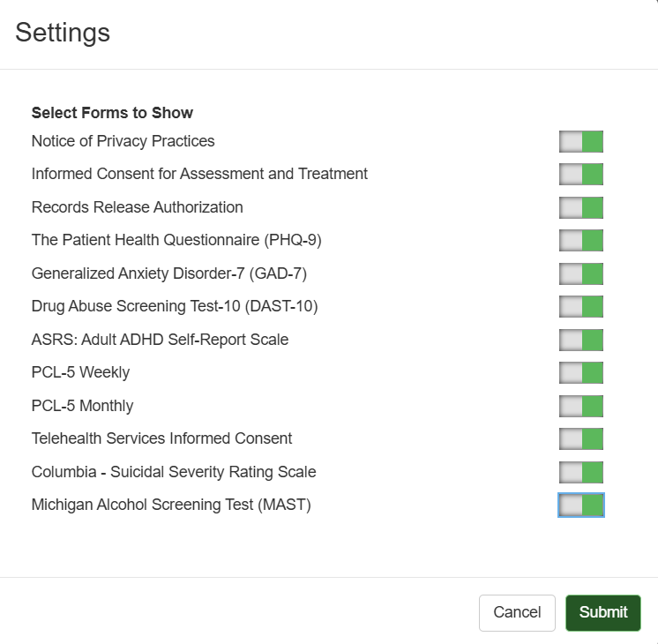Turn off Patient Health Questionnaire (PHQ-9) switch
This screenshot has width=658, height=644.
click(x=581, y=241)
